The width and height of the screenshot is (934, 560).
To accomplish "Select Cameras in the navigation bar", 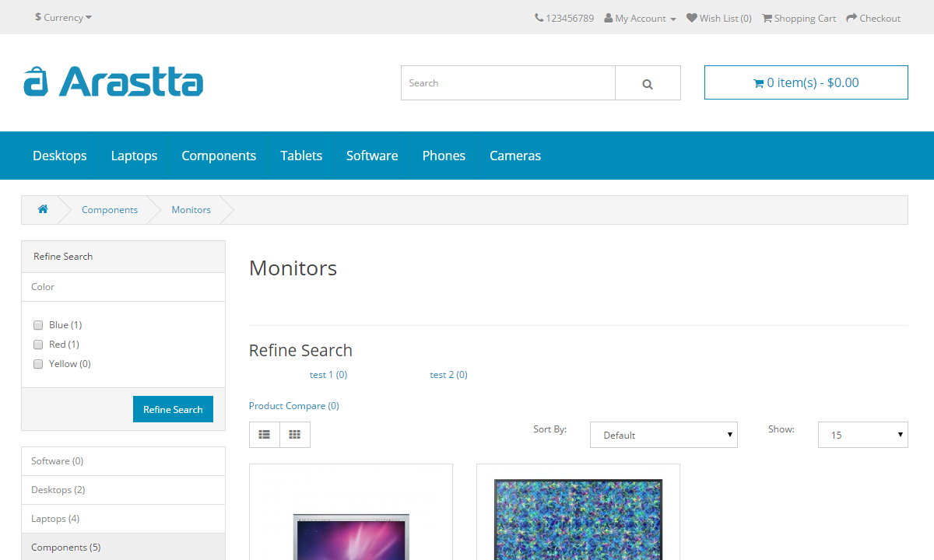I will 514,156.
